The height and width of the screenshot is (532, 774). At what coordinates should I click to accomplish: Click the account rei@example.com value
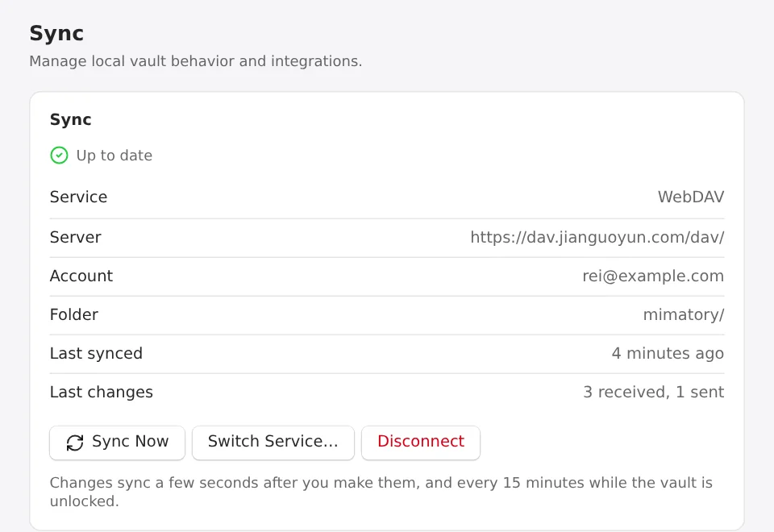point(652,276)
